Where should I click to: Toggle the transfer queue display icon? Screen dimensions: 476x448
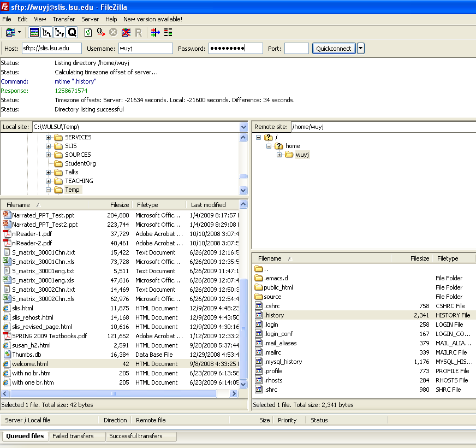pos(72,32)
